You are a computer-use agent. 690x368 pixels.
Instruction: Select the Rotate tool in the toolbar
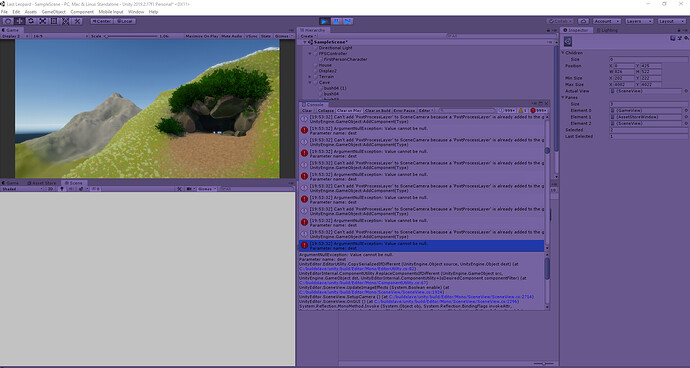pos(31,21)
